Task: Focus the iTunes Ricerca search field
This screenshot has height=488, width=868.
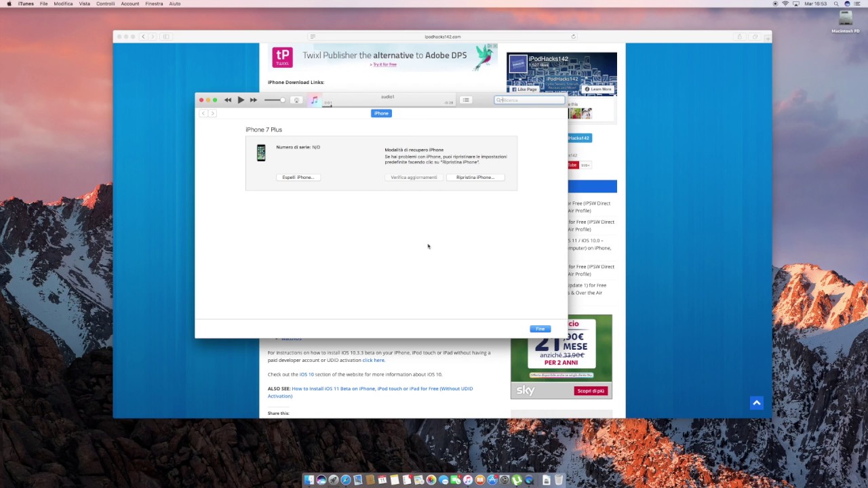Action: (530, 100)
